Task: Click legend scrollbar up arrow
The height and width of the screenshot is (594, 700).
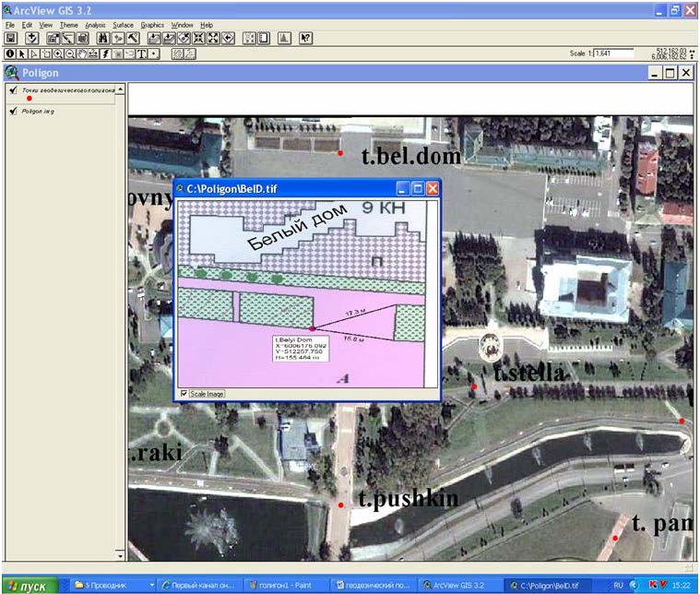Action: 120,88
